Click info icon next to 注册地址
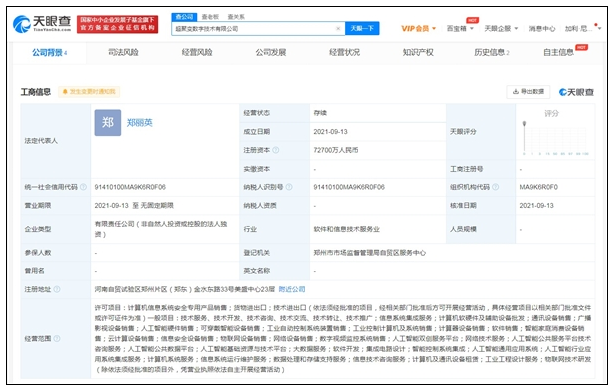615x391 pixels. coord(57,289)
